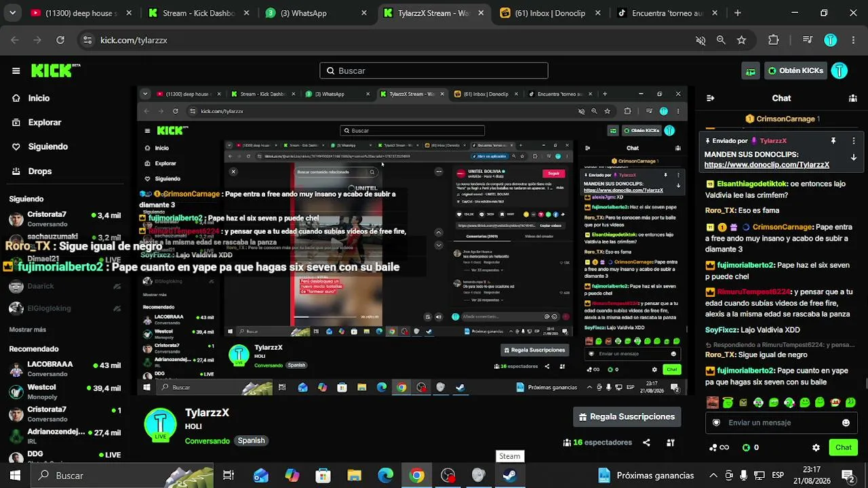
Task: Open the Siguiendo page from the sidebar
Action: point(47,146)
